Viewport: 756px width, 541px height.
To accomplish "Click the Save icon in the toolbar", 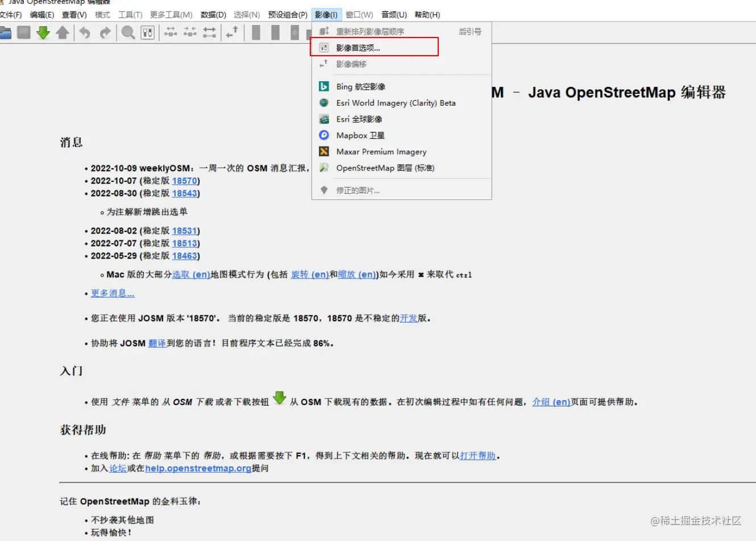I will pos(24,32).
